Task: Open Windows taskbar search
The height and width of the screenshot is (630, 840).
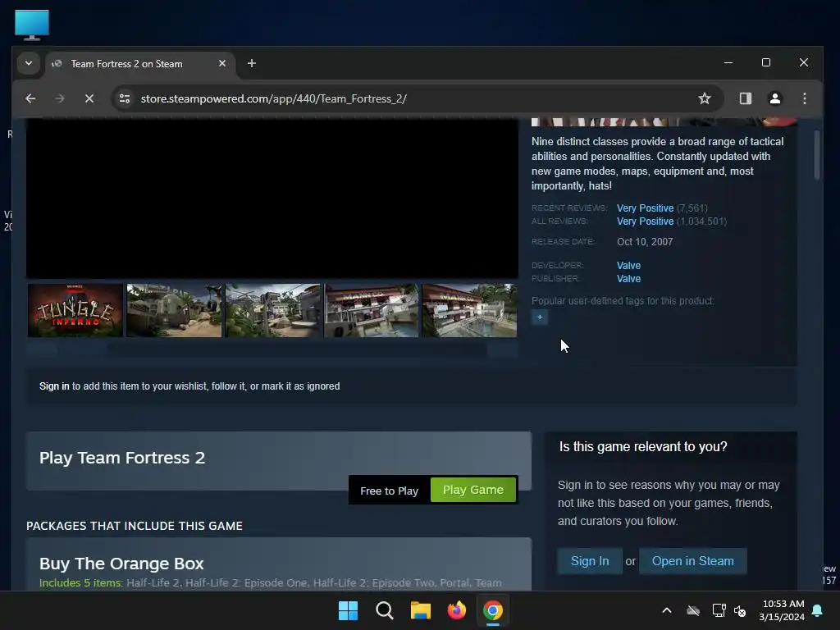Action: pos(385,610)
